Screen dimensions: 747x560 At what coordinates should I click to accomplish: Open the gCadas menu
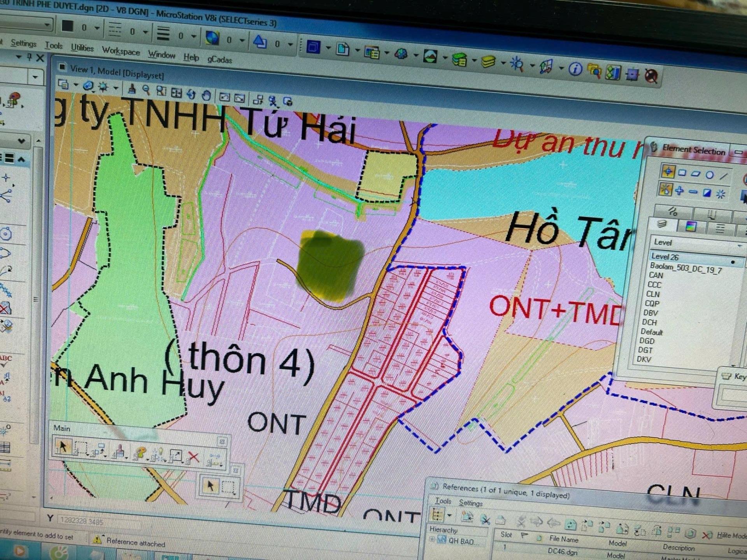click(219, 59)
